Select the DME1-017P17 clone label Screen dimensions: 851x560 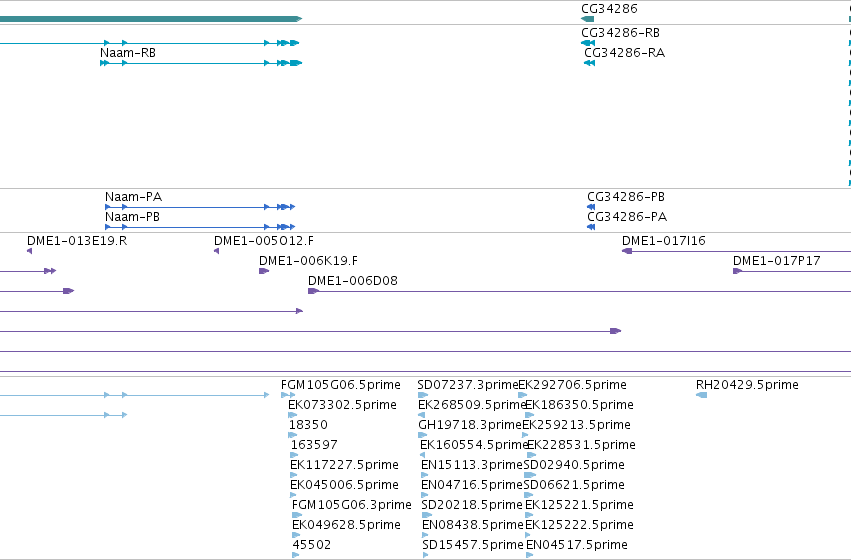coord(776,260)
